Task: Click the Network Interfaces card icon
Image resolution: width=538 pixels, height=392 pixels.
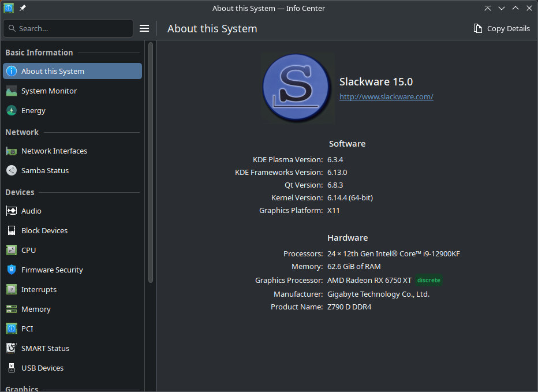Action: click(12, 151)
